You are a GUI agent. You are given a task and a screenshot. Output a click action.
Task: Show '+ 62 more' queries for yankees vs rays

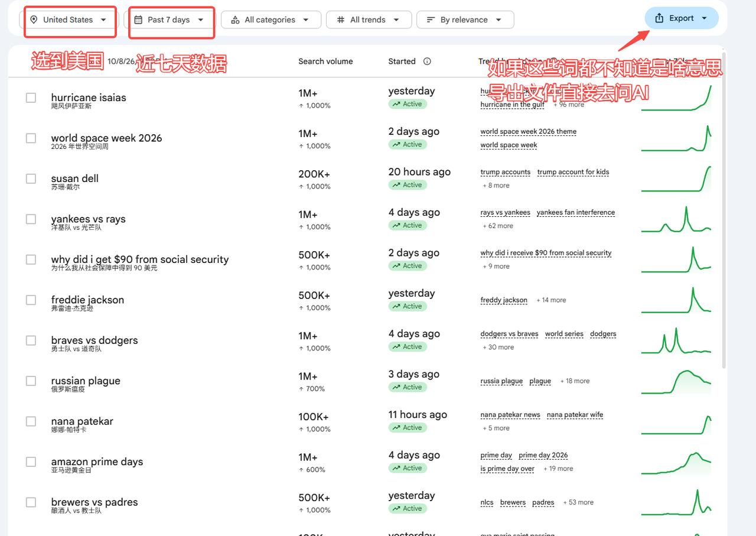point(498,226)
